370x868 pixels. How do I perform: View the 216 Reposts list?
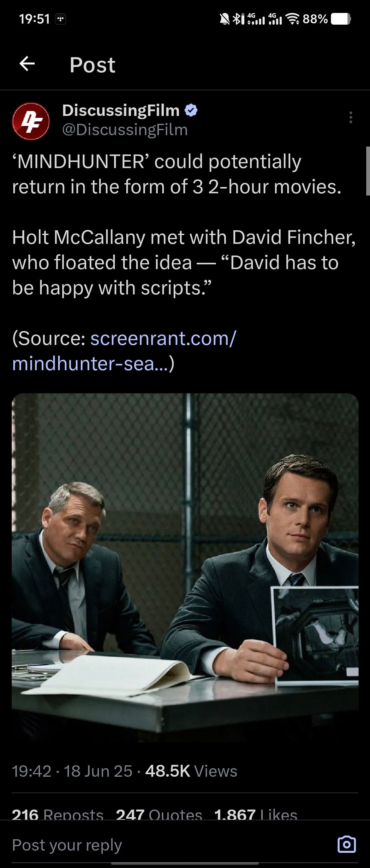pos(57,814)
